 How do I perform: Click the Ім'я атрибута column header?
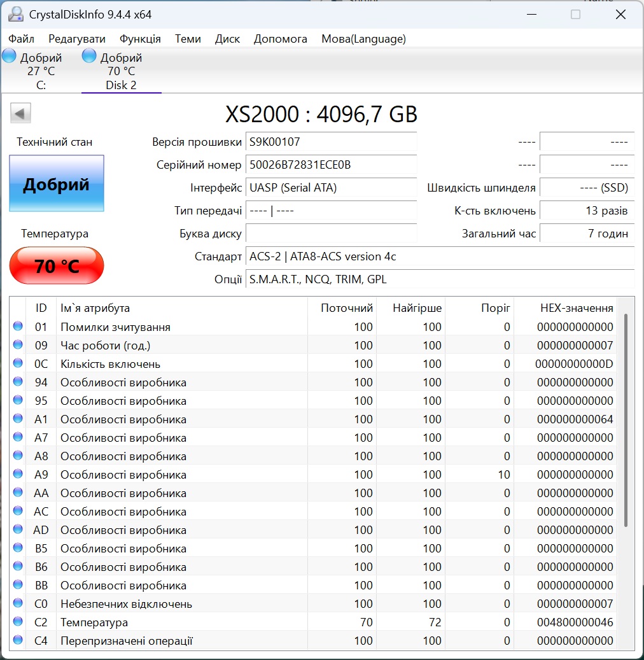[181, 308]
